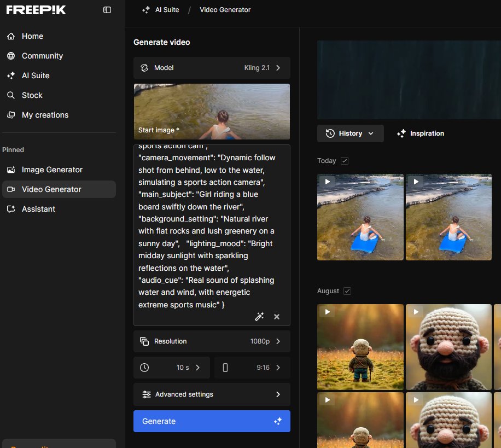The height and width of the screenshot is (448, 501).
Task: Click the Model row icon
Action: tap(144, 68)
